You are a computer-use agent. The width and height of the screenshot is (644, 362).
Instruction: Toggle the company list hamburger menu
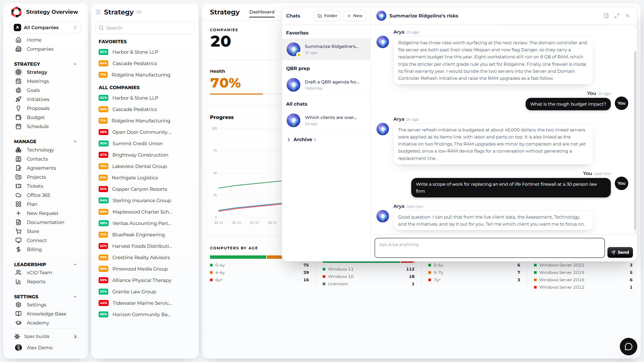coord(98,12)
